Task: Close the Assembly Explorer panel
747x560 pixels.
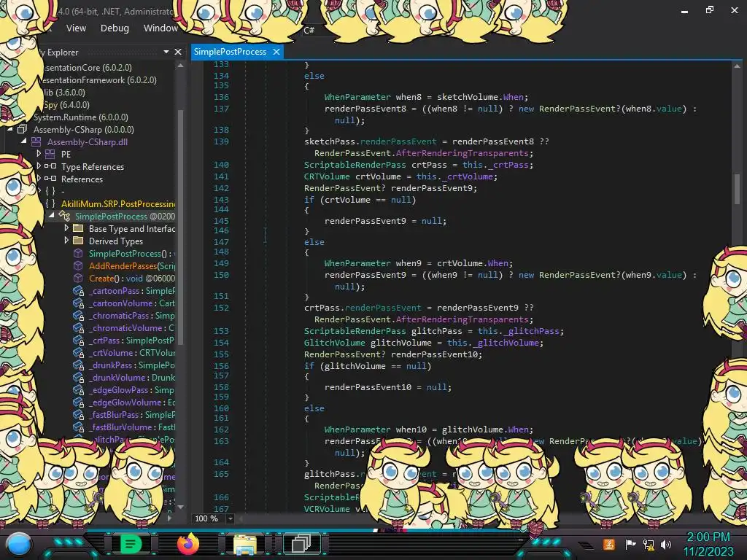Action: pos(178,52)
